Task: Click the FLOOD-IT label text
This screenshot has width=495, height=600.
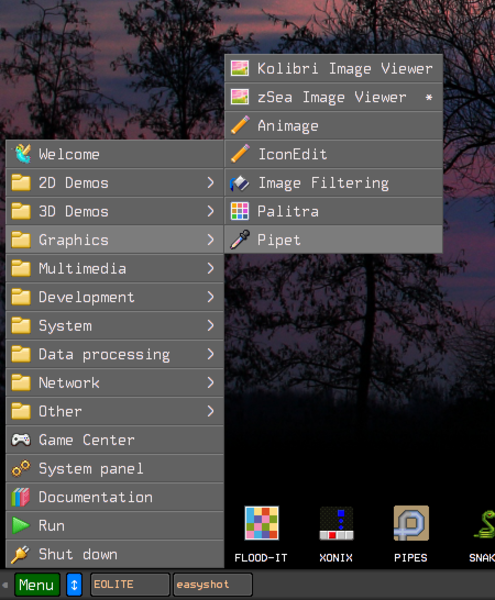Action: (261, 558)
